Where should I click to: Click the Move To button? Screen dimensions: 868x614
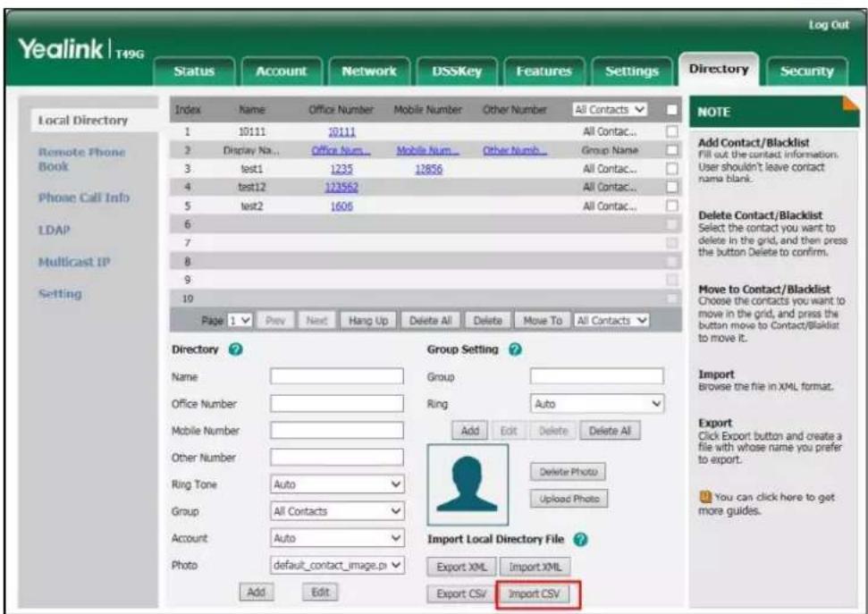coord(543,321)
